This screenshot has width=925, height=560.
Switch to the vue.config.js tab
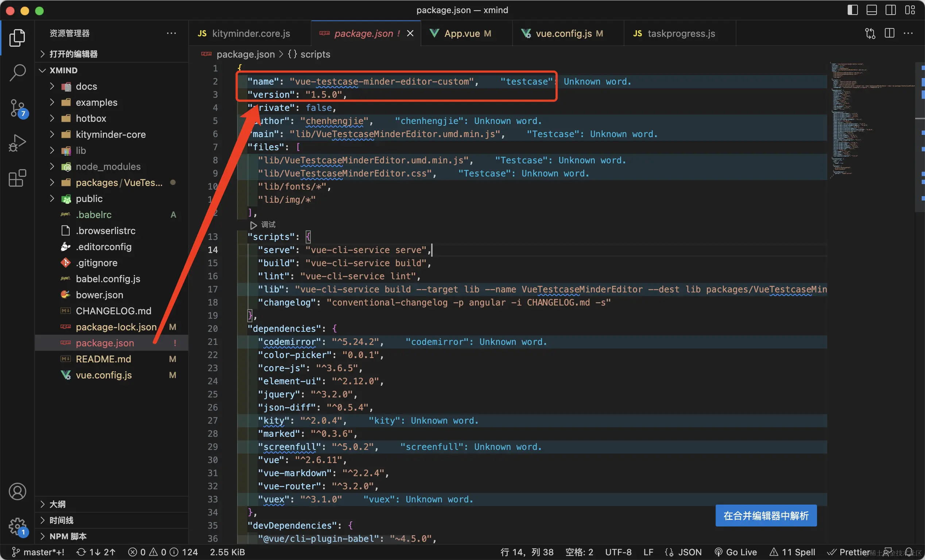point(563,34)
